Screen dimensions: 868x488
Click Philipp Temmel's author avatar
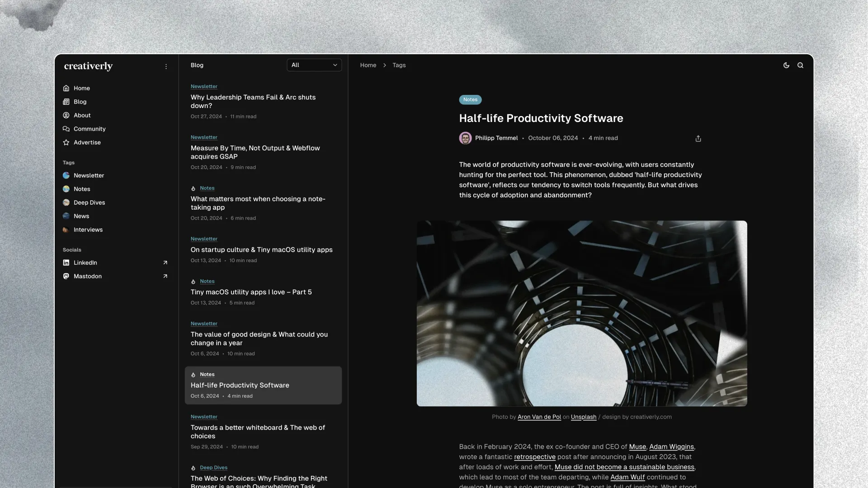[465, 138]
